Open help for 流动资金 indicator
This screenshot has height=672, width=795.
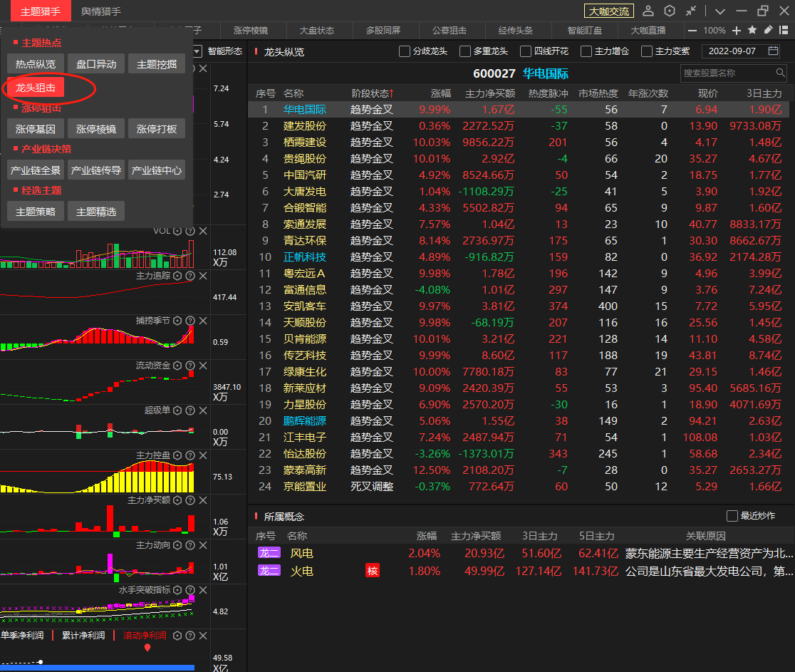(x=190, y=366)
